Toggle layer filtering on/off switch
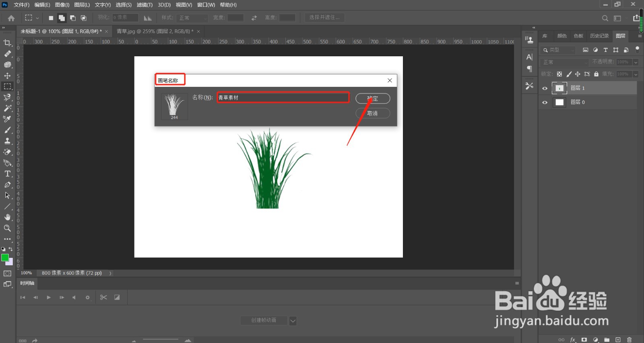The height and width of the screenshot is (343, 644). coord(637,49)
